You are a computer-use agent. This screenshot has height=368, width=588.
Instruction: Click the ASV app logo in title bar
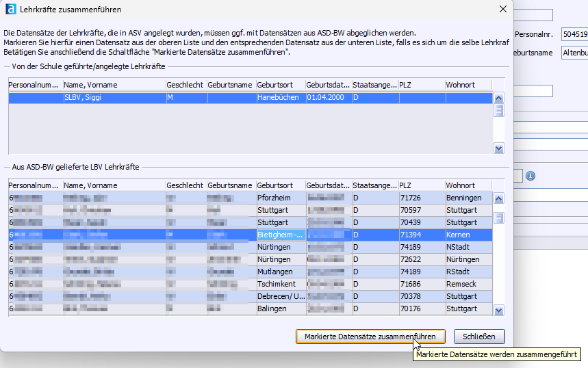point(11,10)
